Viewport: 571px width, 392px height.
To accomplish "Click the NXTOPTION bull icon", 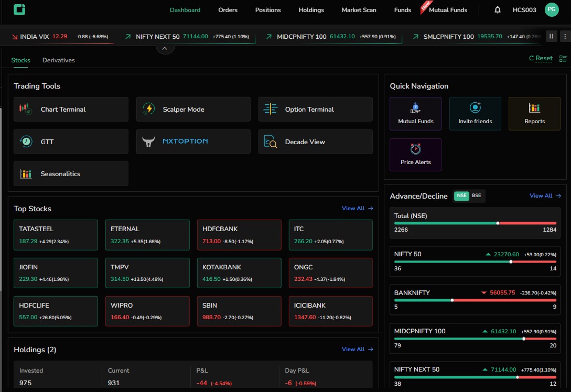I will 148,141.
